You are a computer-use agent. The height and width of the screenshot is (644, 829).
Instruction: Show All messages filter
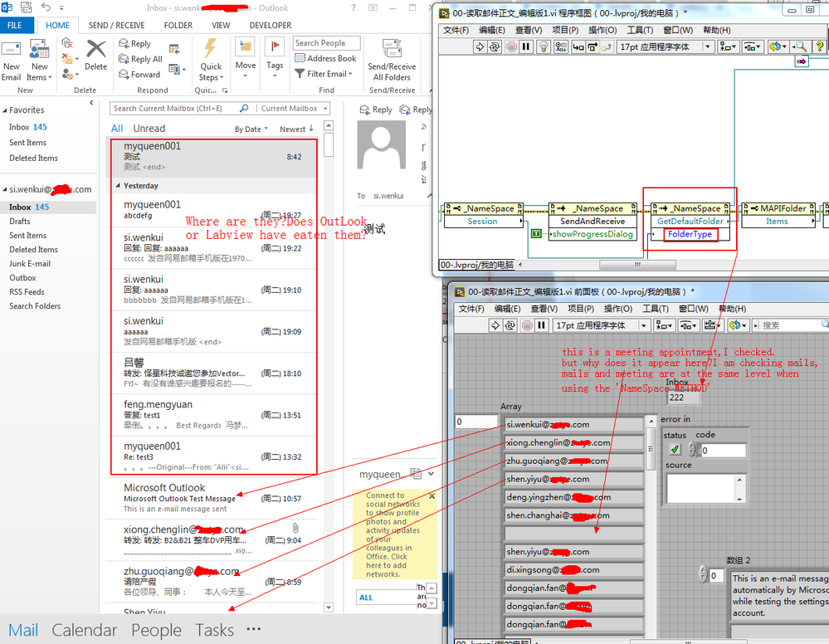[117, 129]
